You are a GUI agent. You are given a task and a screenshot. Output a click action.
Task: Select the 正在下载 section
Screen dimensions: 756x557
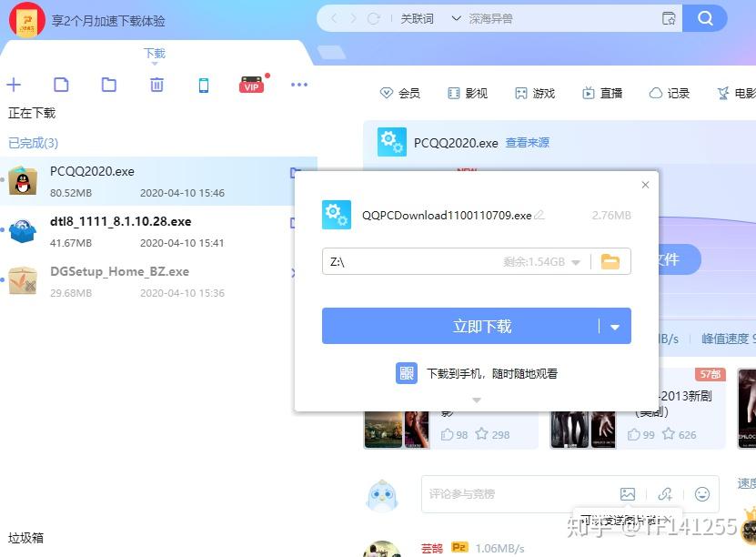32,113
